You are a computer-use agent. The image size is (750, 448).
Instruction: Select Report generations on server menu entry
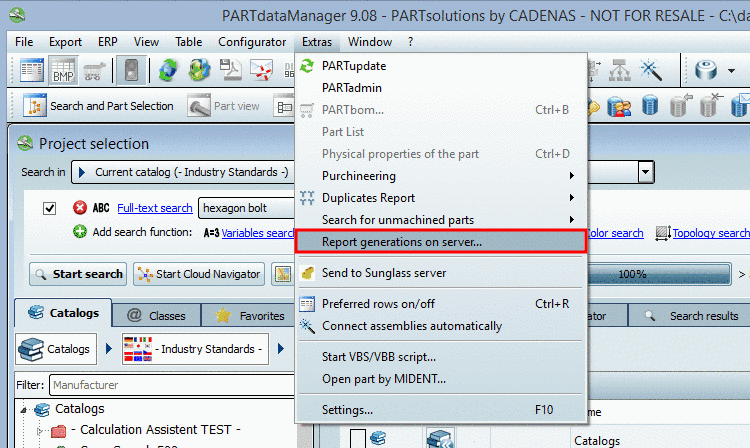(441, 241)
